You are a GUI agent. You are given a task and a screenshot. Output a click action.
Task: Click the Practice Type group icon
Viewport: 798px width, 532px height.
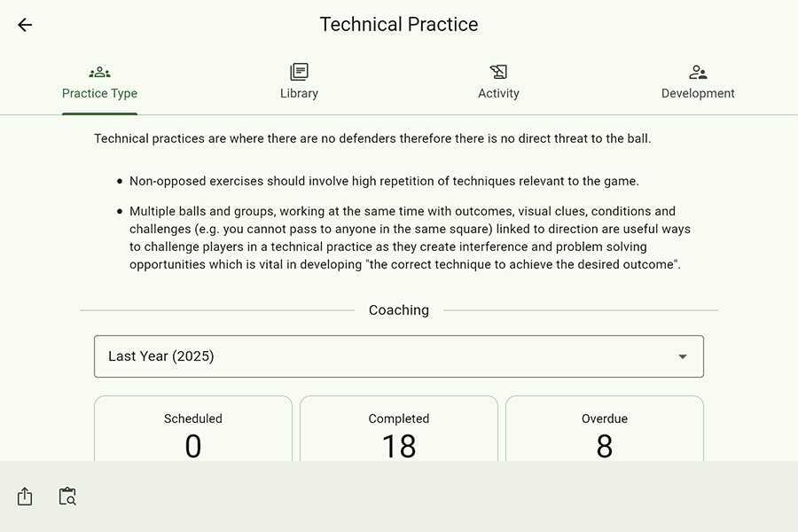pyautogui.click(x=99, y=72)
